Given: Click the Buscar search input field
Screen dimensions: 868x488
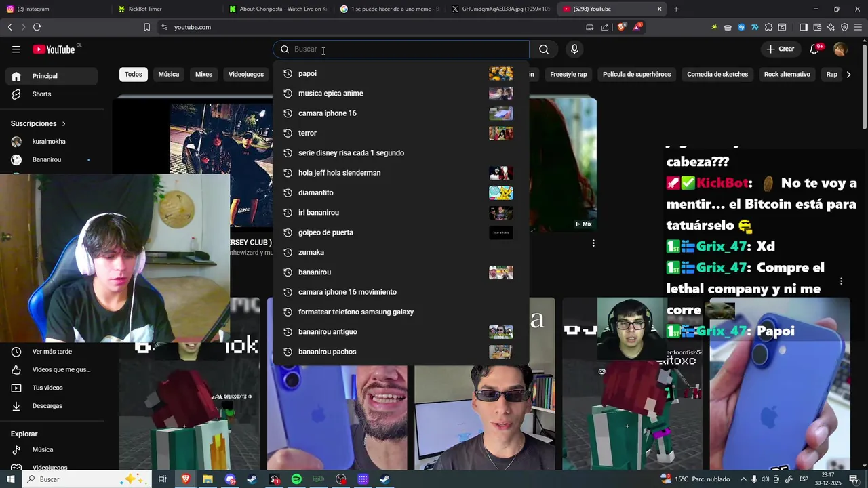Looking at the screenshot, I should [x=401, y=49].
